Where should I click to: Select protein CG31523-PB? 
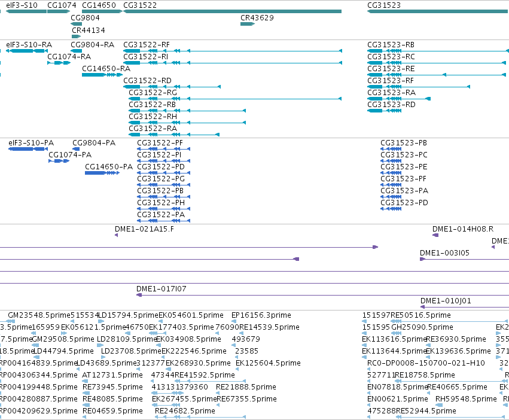click(391, 149)
